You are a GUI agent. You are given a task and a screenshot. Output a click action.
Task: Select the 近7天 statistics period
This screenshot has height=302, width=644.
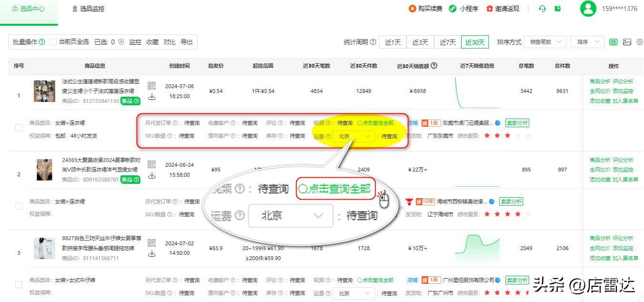pyautogui.click(x=447, y=42)
